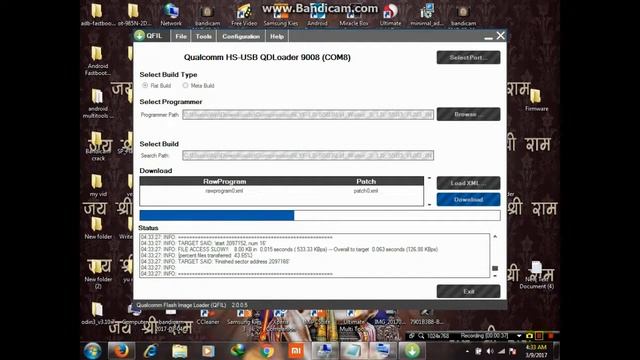
Task: Click the Exit button
Action: [468, 291]
